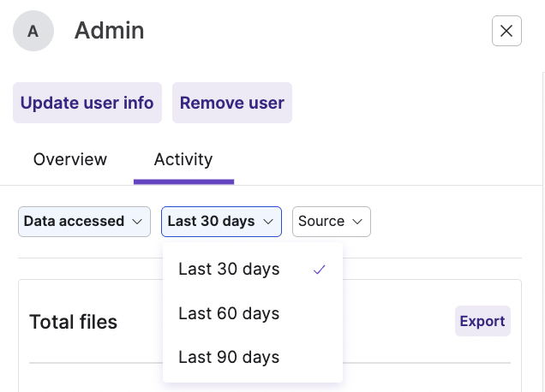545x392 pixels.
Task: Select the Activity tab
Action: [183, 160]
